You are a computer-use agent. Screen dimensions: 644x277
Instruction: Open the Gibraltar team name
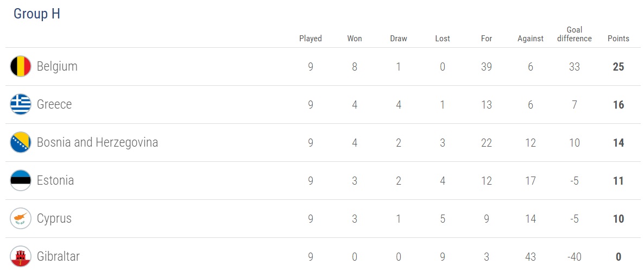point(58,256)
